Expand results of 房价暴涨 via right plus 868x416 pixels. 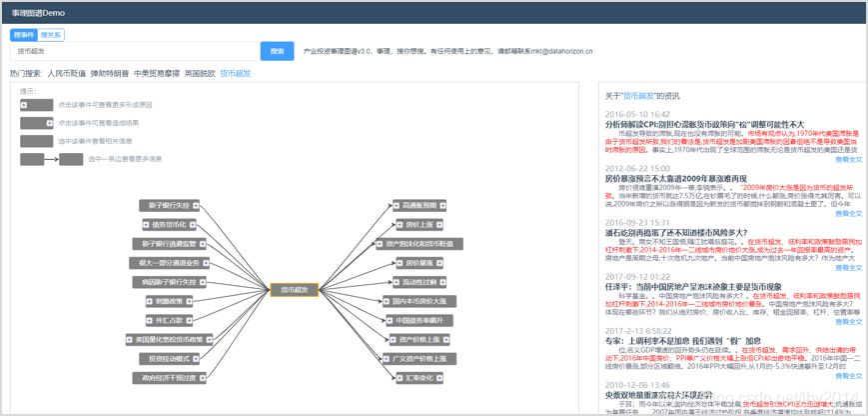438,263
